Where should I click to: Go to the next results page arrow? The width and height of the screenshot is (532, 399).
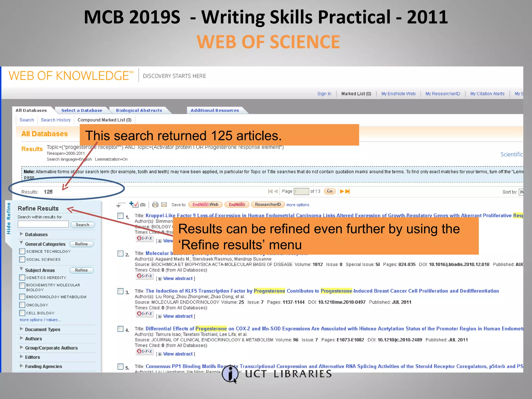(342, 191)
